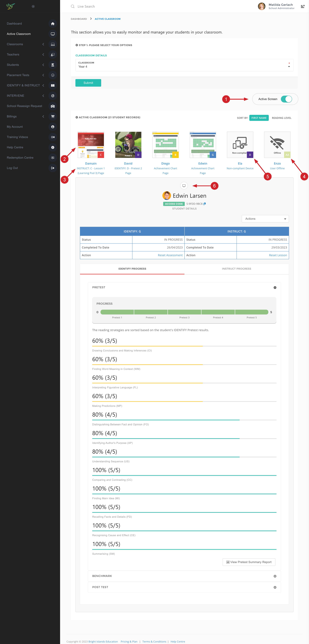Click the Log Out icon
Screen dimensions: 309x644
click(52, 168)
